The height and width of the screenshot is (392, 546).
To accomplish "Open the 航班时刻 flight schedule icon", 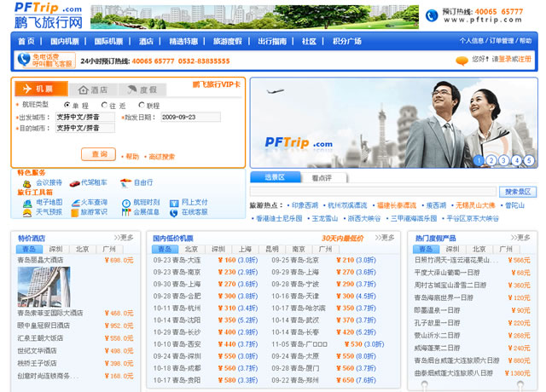I will click(125, 202).
